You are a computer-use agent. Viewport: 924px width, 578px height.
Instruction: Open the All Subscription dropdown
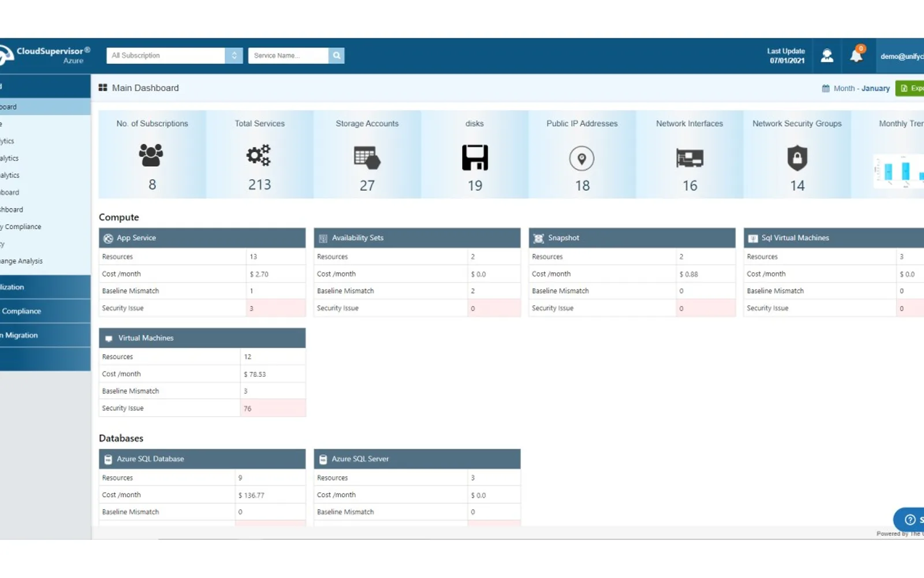point(174,55)
